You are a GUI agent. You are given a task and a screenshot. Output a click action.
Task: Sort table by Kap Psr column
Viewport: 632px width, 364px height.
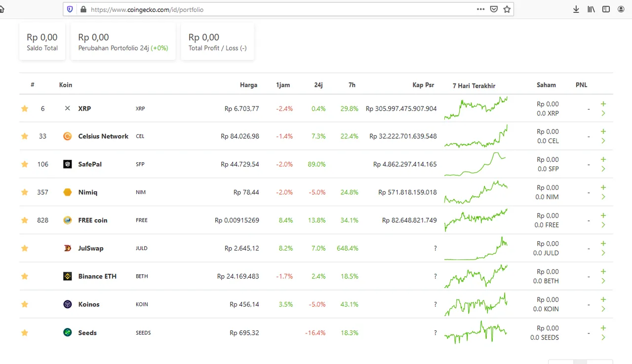(x=423, y=85)
